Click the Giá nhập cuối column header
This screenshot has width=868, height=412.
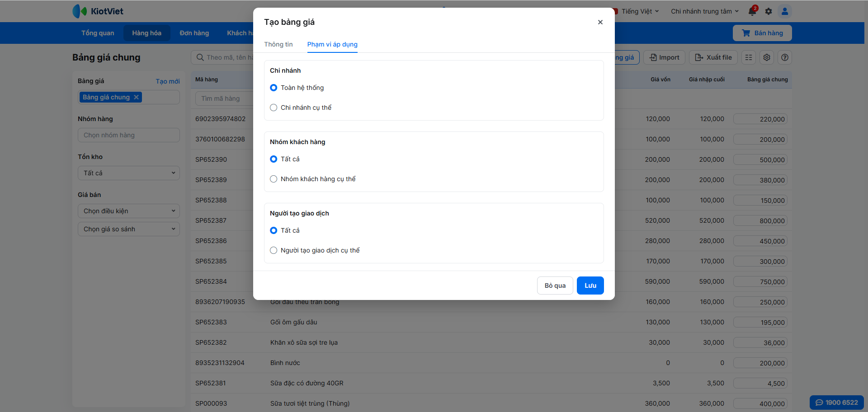(x=707, y=80)
